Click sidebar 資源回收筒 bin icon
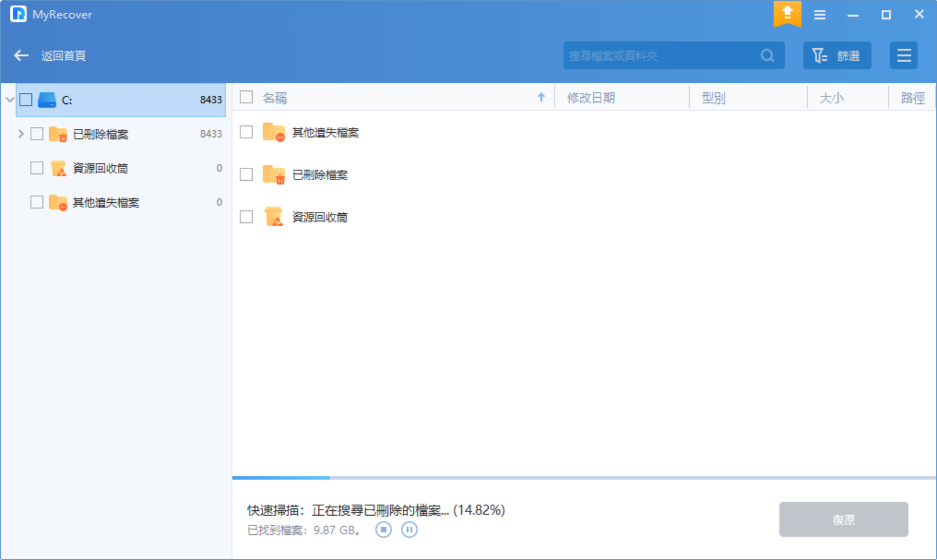Viewport: 937px width, 560px height. pyautogui.click(x=58, y=168)
